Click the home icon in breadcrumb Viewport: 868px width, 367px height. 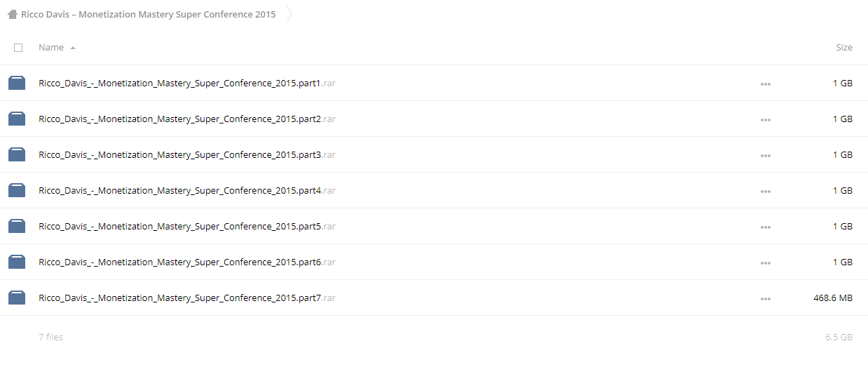tap(12, 14)
